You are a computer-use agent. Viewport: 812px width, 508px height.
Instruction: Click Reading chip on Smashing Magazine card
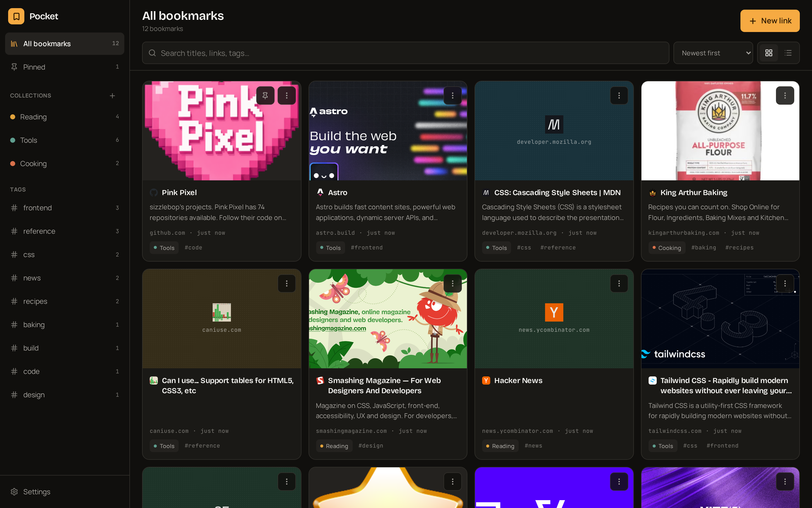(x=334, y=446)
